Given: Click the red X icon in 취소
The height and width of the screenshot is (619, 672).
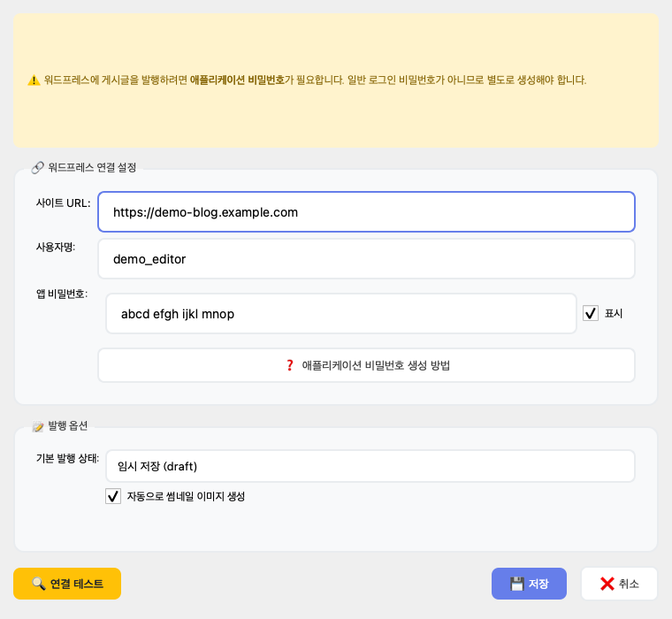Looking at the screenshot, I should click(607, 584).
